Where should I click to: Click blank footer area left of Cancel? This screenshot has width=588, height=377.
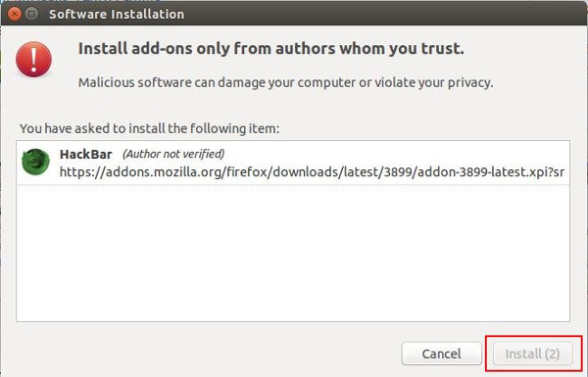click(x=203, y=353)
